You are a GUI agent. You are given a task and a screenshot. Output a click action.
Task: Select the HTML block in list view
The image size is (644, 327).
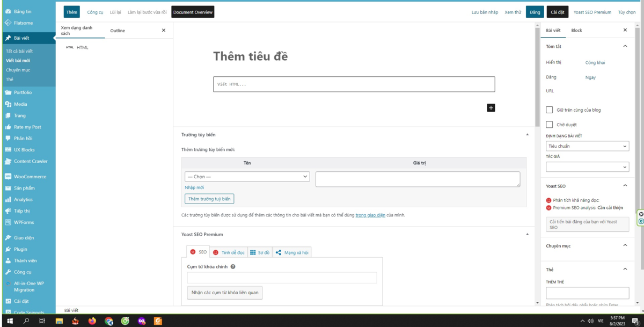click(77, 47)
